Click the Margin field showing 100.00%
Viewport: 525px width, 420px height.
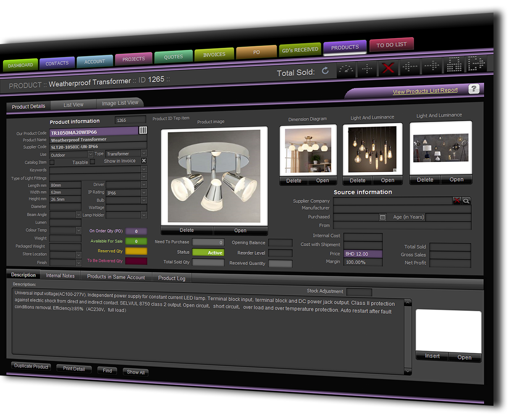363,262
